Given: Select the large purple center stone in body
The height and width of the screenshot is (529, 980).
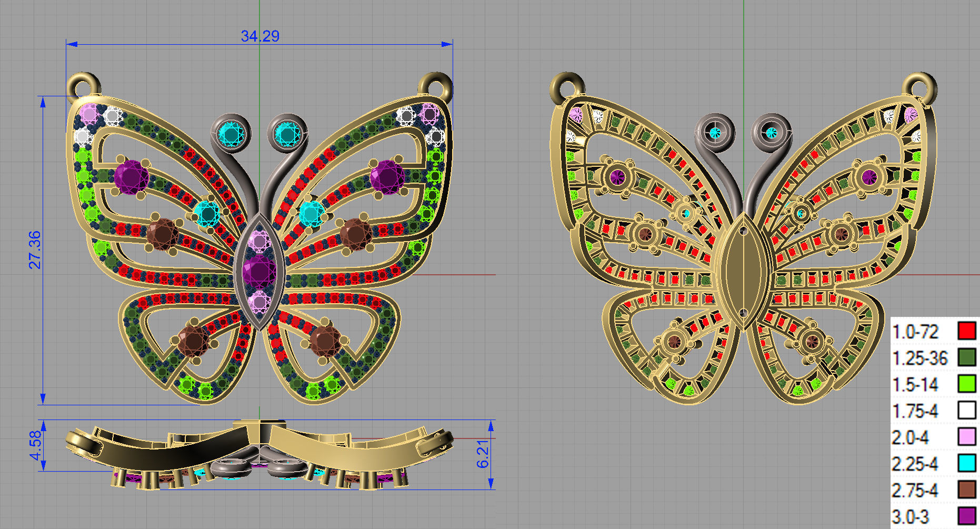Looking at the screenshot, I should pyautogui.click(x=259, y=272).
